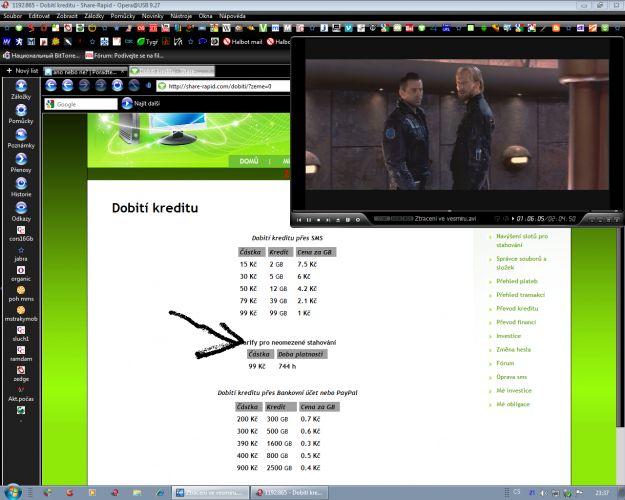Click the Windows Start button
625x500 pixels.
12,492
